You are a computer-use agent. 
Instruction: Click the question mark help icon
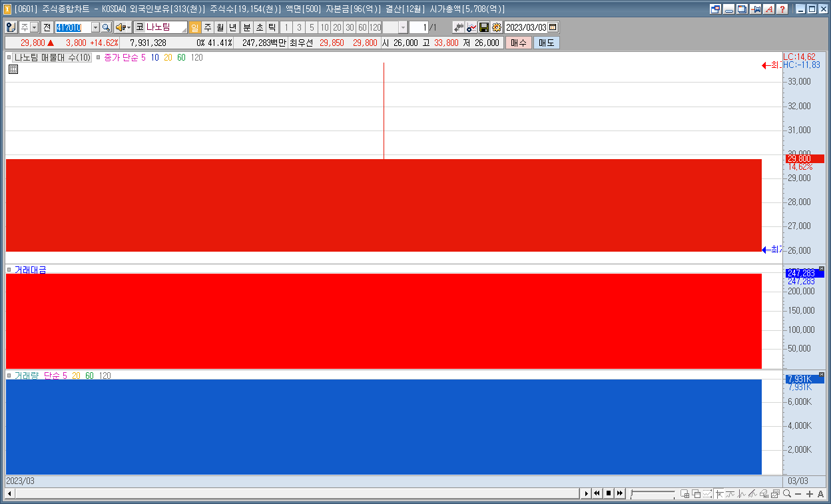(x=782, y=9)
